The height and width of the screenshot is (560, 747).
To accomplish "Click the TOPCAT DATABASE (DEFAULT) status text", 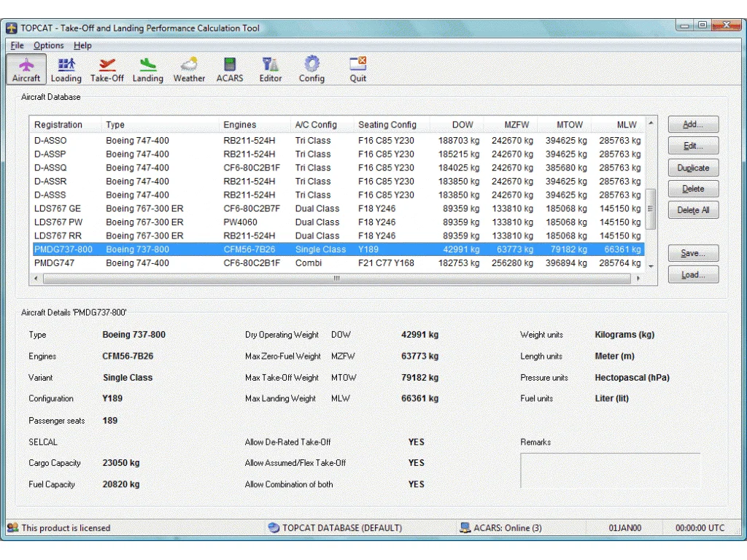I will 342,528.
